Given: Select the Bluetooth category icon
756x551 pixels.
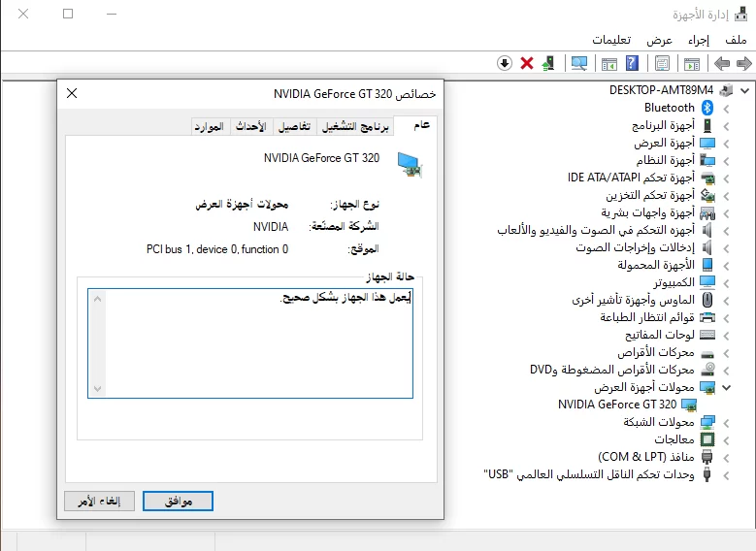Looking at the screenshot, I should click(x=707, y=108).
